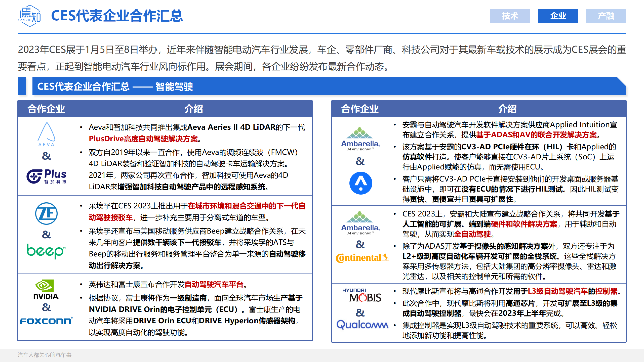Screen dimensions: 644x362
Task: Click the Yanzhi logo in the top-left
Action: pos(29,16)
